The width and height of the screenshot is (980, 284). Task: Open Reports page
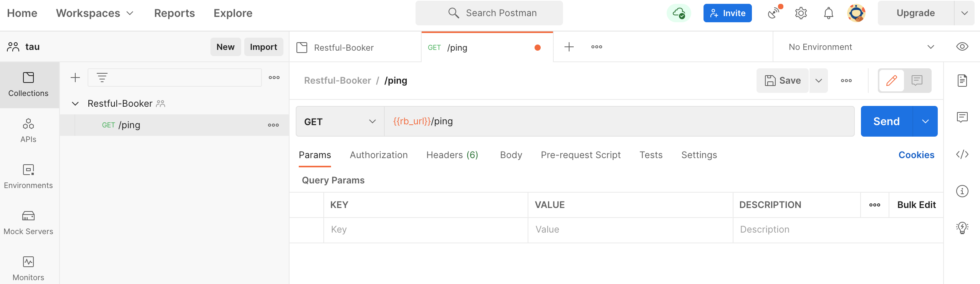coord(174,13)
